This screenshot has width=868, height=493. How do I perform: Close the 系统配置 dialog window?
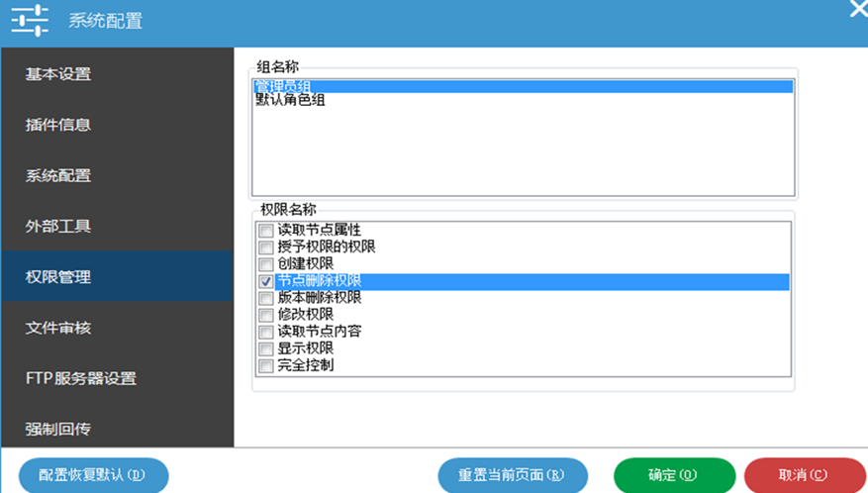[858, 9]
